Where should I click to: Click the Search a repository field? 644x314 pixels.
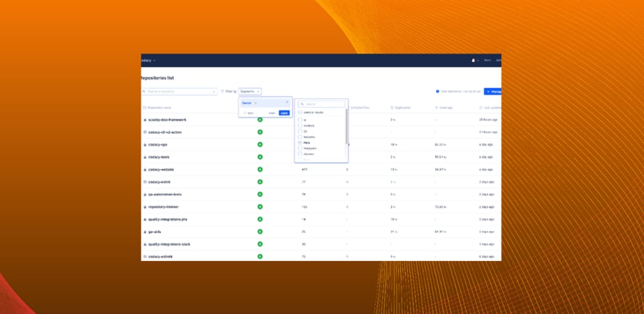(180, 91)
